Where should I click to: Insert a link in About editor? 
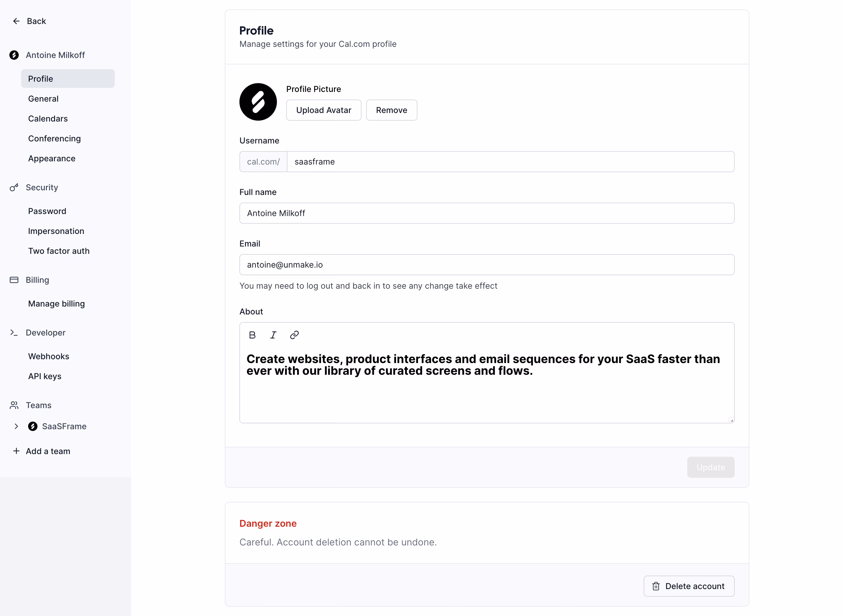coord(294,335)
